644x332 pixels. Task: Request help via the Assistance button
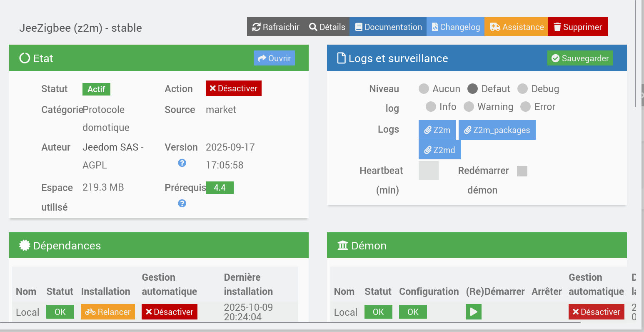(517, 27)
